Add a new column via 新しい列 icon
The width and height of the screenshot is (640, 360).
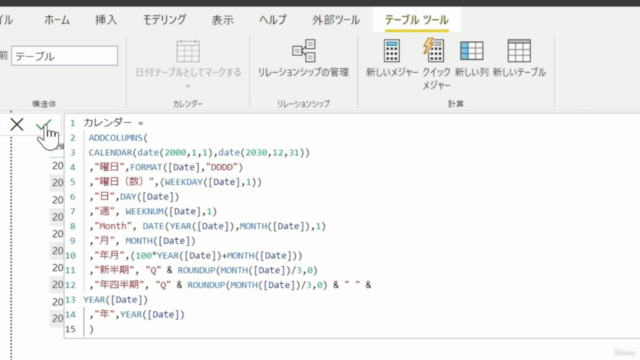coord(471,51)
